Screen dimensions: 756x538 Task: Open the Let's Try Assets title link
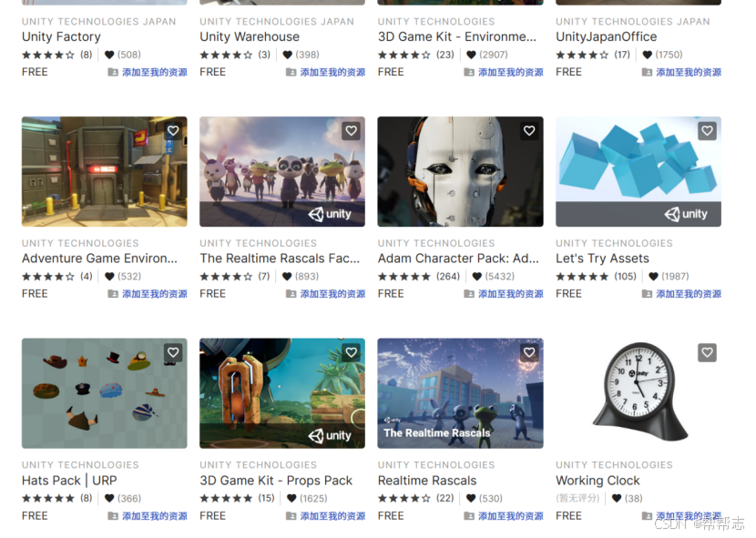point(602,259)
